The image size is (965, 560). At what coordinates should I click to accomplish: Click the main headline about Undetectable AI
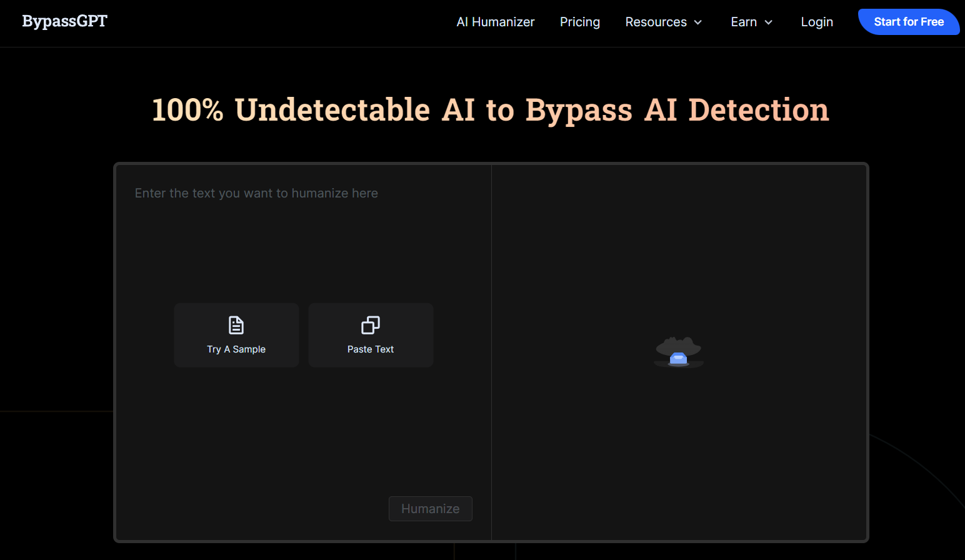pyautogui.click(x=491, y=110)
